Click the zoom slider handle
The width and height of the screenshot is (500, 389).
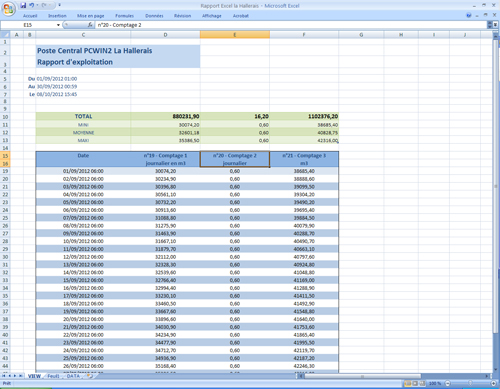click(x=470, y=384)
